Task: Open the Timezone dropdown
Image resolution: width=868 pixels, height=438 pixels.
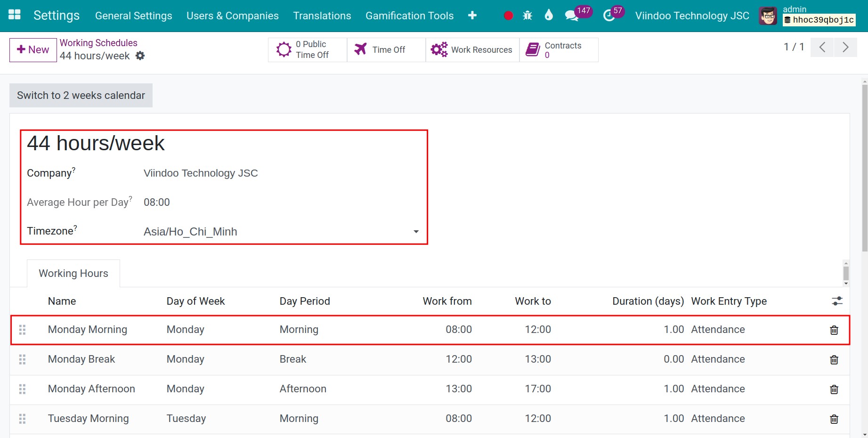Action: [x=281, y=232]
